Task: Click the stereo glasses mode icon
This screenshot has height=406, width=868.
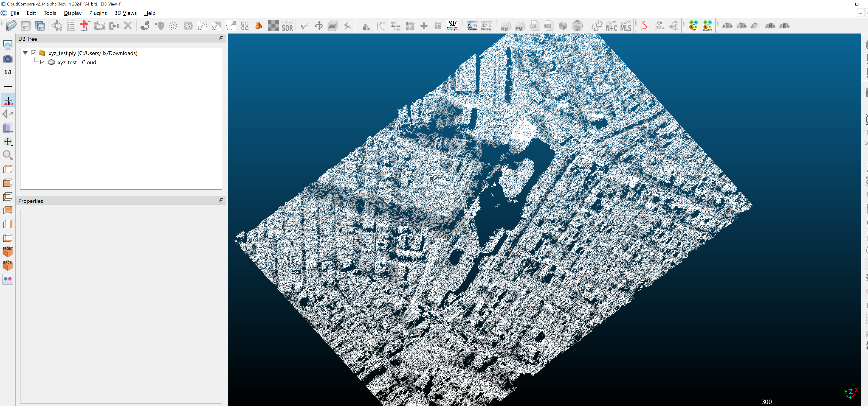Action: [8, 279]
